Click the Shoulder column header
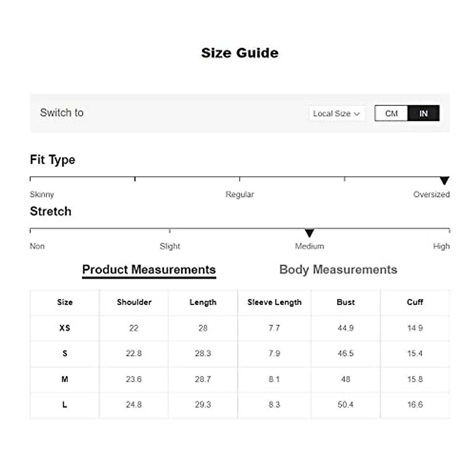Screen dimensions: 476x476 (134, 302)
